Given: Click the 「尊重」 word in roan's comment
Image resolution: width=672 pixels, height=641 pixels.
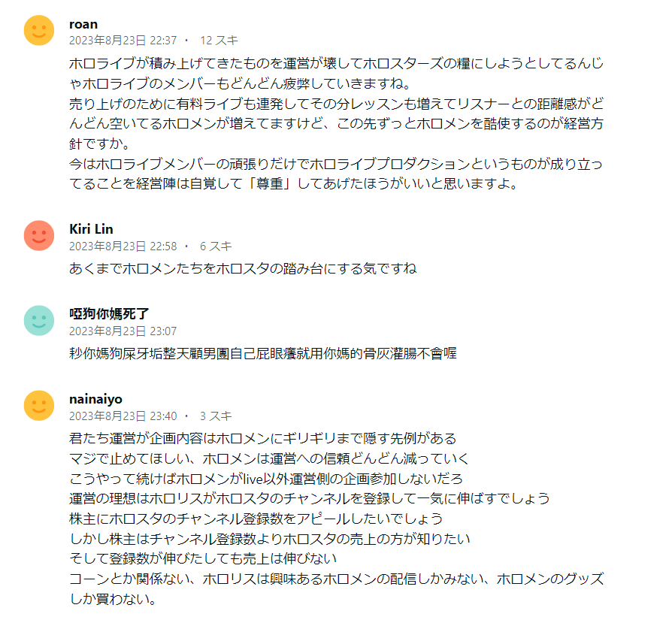Looking at the screenshot, I should click(x=274, y=184).
